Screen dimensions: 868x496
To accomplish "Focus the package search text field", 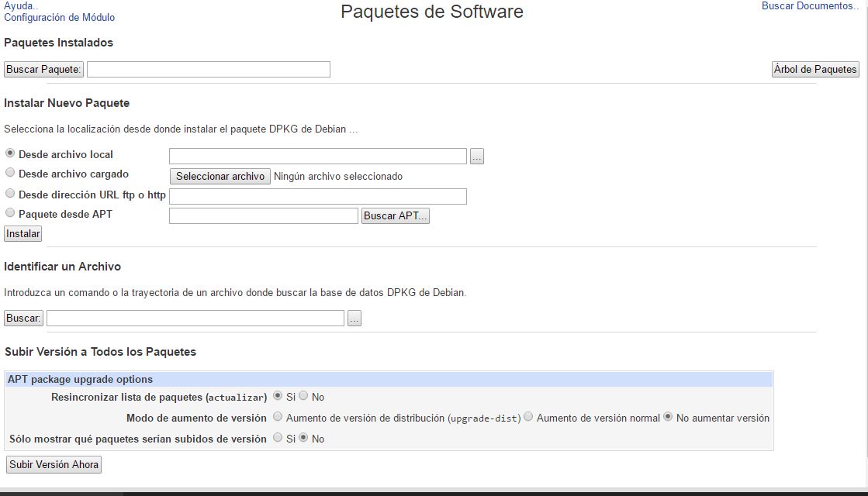I will tap(208, 70).
